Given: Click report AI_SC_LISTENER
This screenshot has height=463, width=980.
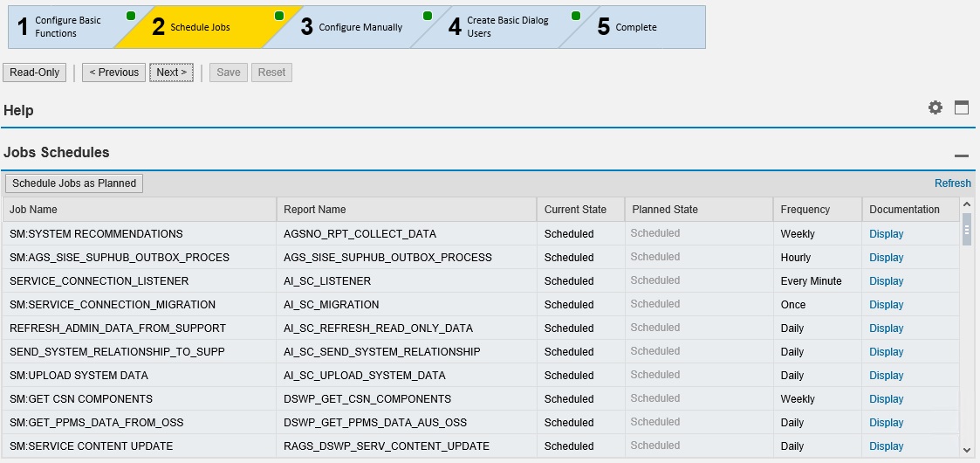Looking at the screenshot, I should 327,281.
